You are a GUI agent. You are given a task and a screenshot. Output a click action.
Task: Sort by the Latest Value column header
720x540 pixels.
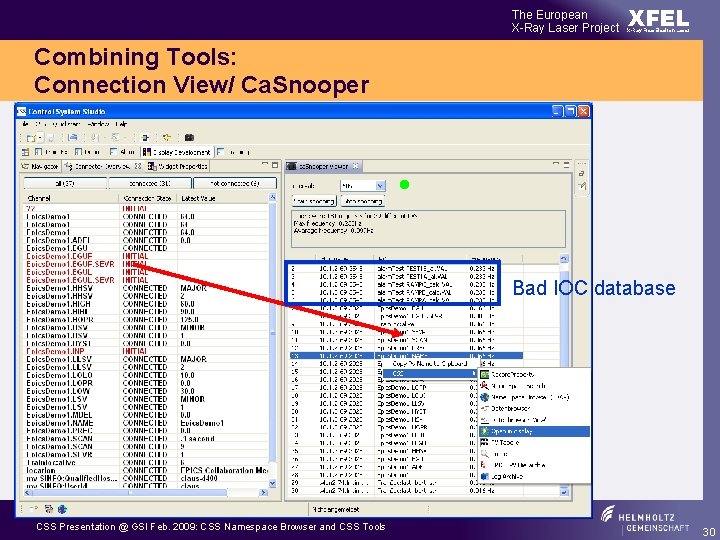(223, 198)
